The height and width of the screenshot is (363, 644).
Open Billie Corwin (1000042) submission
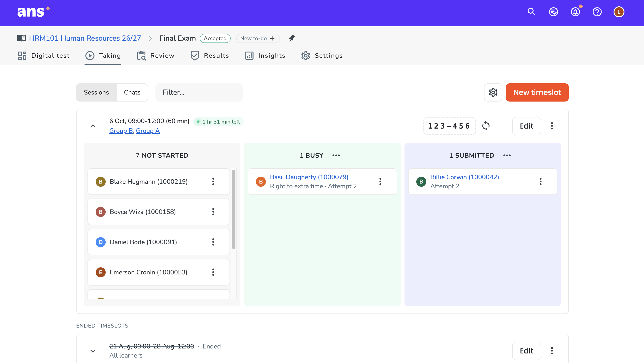tap(464, 177)
